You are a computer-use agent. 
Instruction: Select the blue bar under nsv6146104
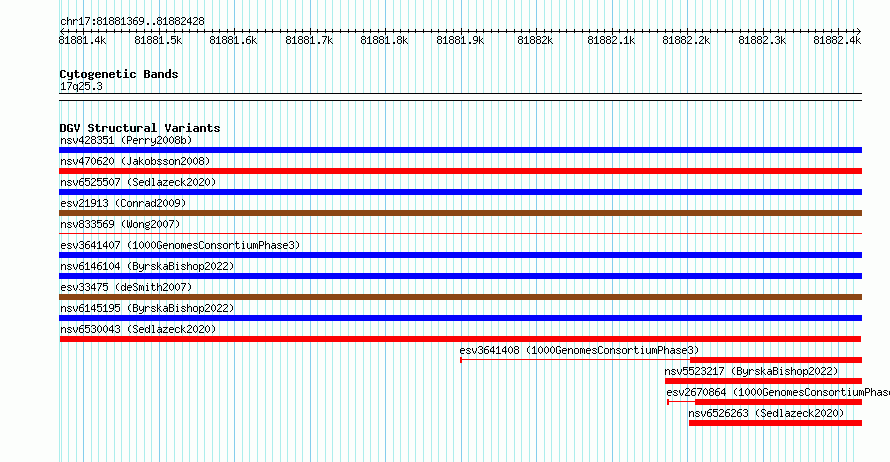pos(460,276)
